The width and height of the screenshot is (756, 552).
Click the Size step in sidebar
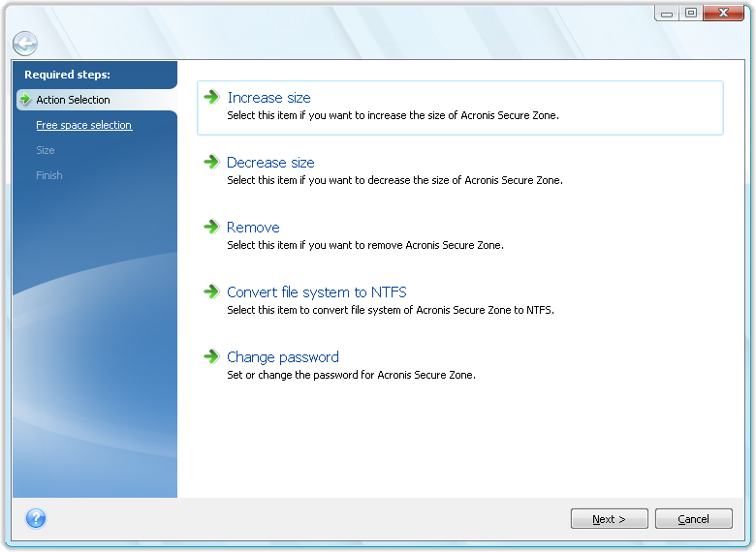46,150
